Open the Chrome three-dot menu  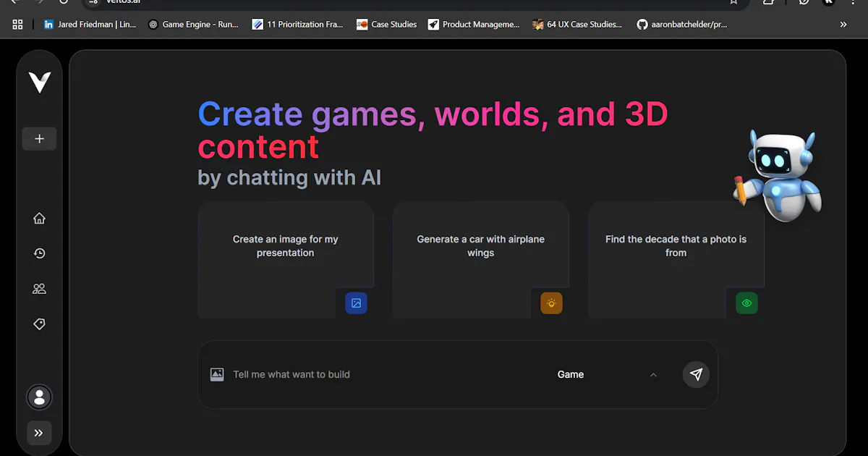(854, 2)
